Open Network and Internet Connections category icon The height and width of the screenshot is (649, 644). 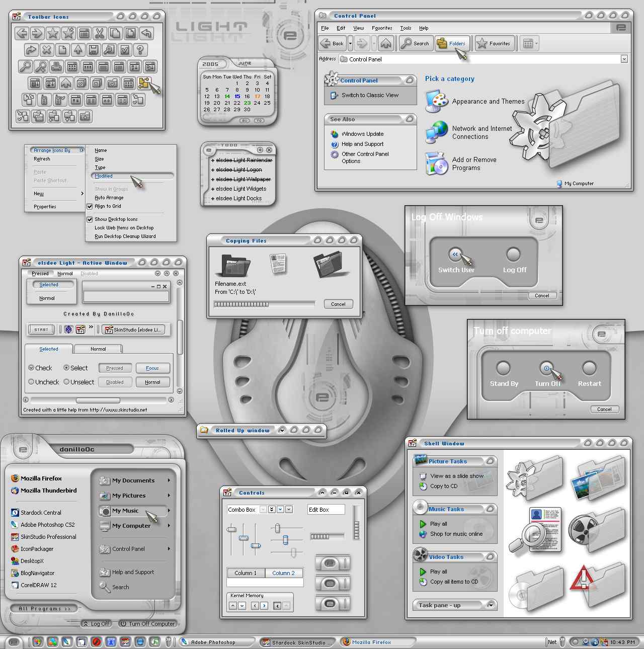click(x=436, y=132)
